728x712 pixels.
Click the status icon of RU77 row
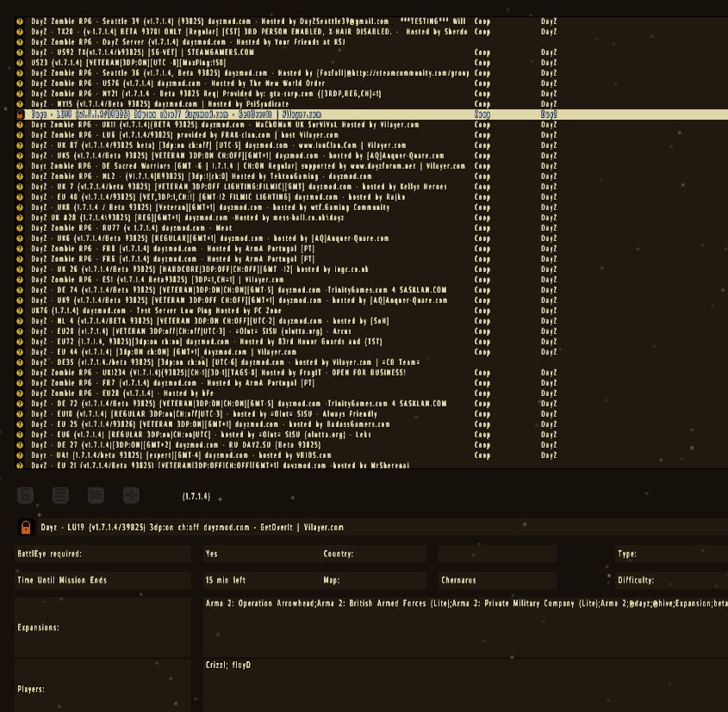pyautogui.click(x=20, y=228)
